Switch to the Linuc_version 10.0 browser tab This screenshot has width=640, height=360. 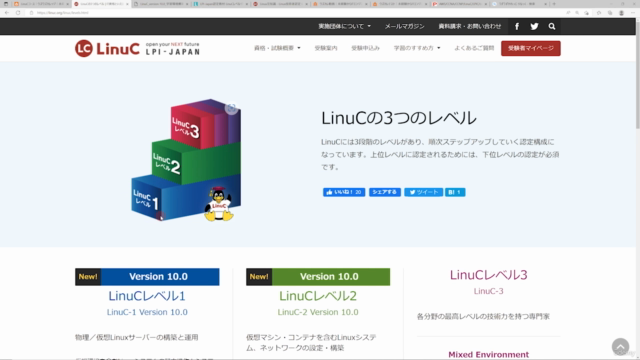point(160,4)
